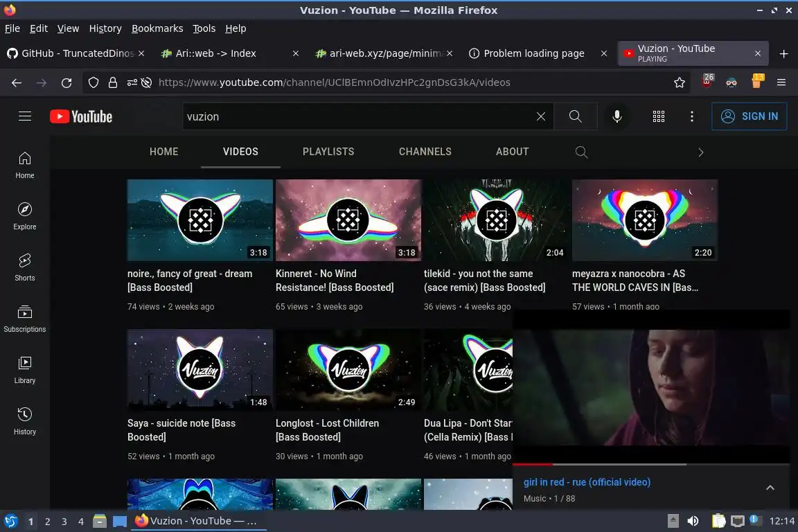Open the YouTube hamburger guide menu
798x532 pixels.
[x=25, y=116]
